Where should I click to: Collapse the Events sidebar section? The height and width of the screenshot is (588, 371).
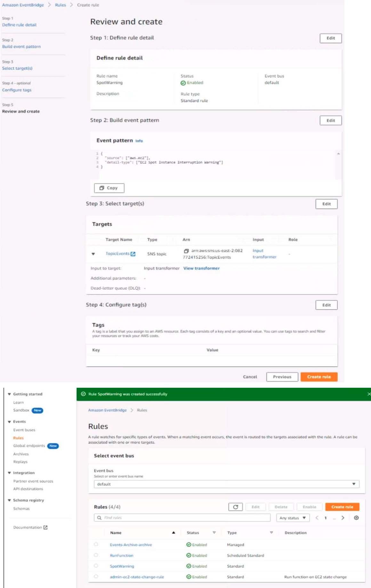click(9, 422)
